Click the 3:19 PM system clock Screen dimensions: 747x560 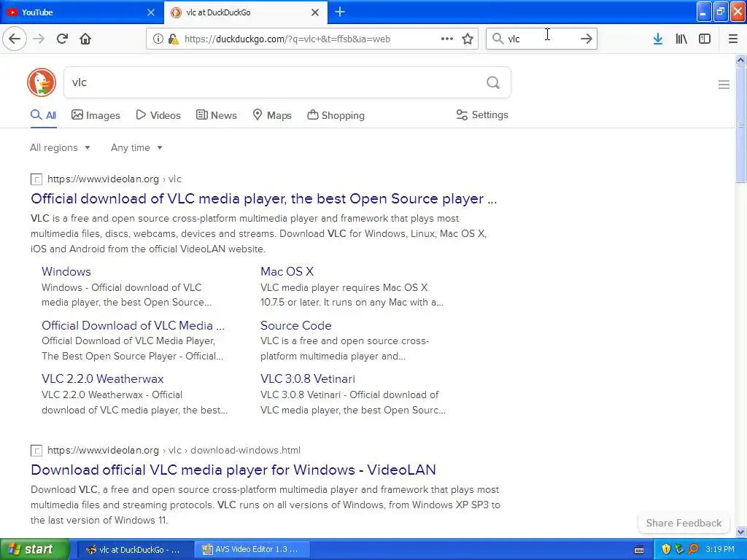click(720, 550)
